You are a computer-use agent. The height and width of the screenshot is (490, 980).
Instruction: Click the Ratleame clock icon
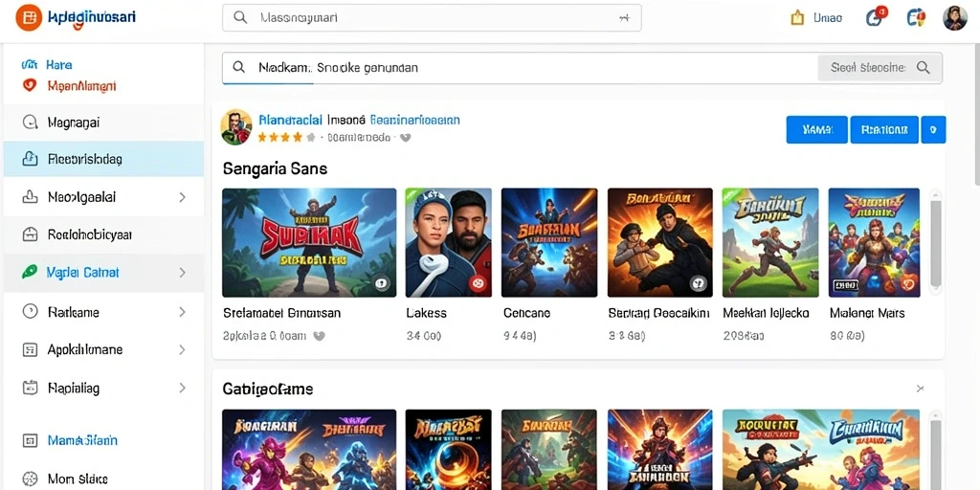[x=30, y=311]
